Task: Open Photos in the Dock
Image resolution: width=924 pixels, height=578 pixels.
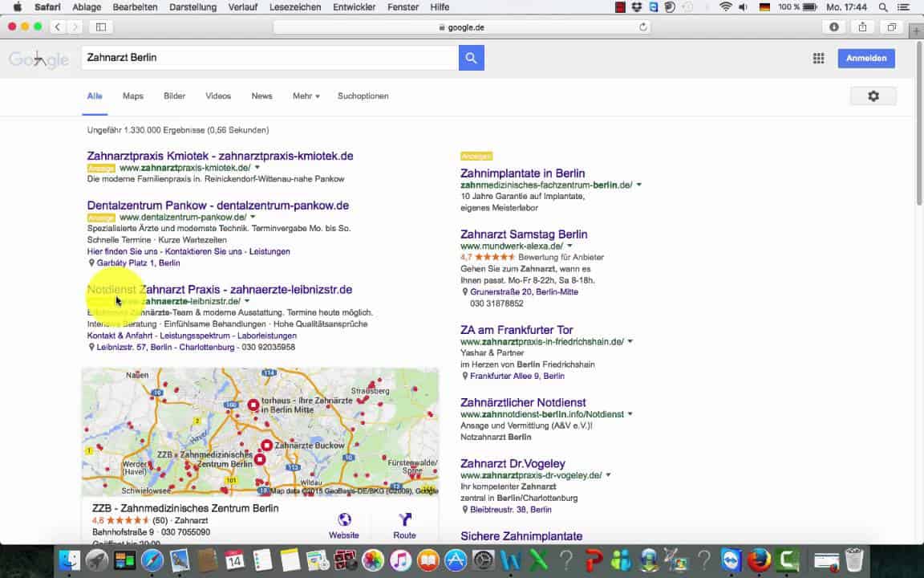Action: [x=372, y=560]
